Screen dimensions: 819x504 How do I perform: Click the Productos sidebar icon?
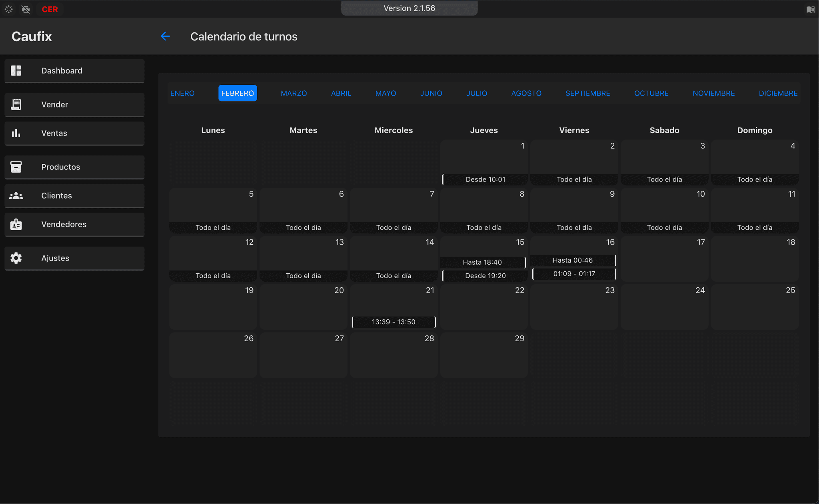[x=16, y=166]
